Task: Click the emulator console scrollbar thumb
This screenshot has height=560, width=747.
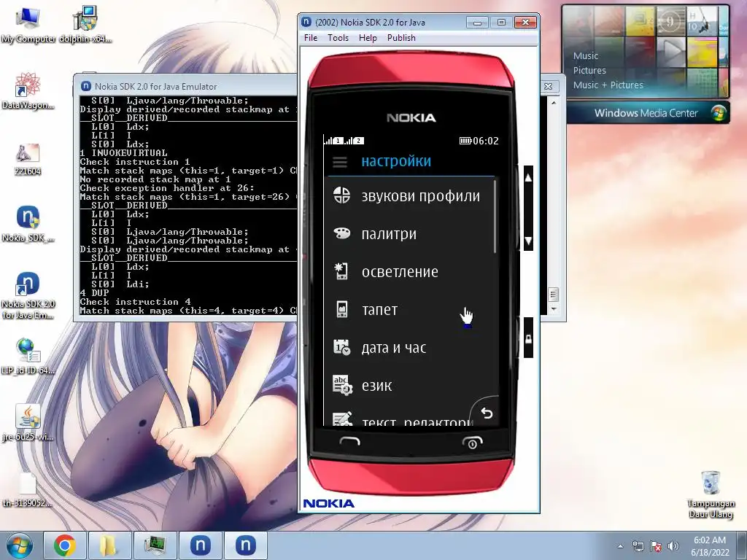Action: click(x=553, y=295)
